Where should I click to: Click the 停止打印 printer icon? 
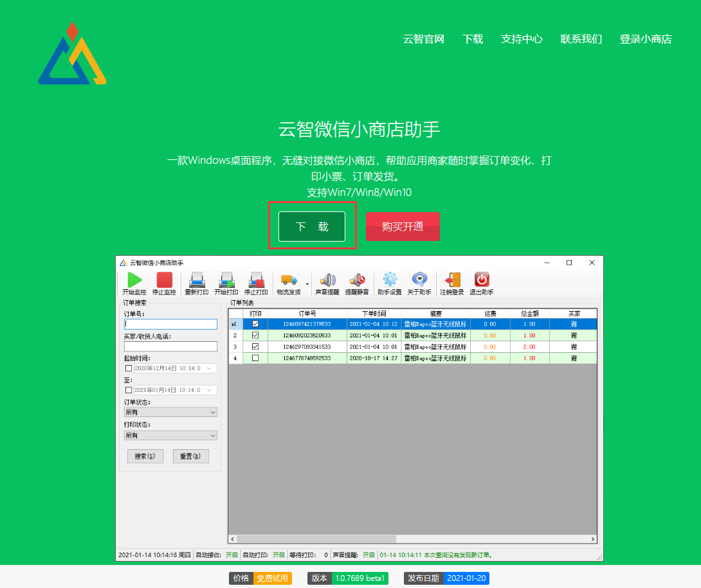(x=256, y=280)
